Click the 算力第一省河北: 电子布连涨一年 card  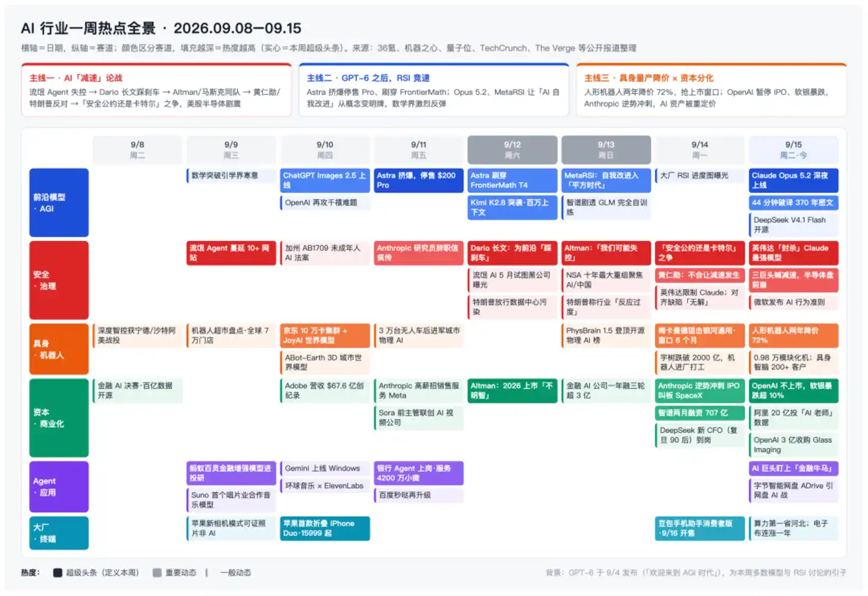794,529
